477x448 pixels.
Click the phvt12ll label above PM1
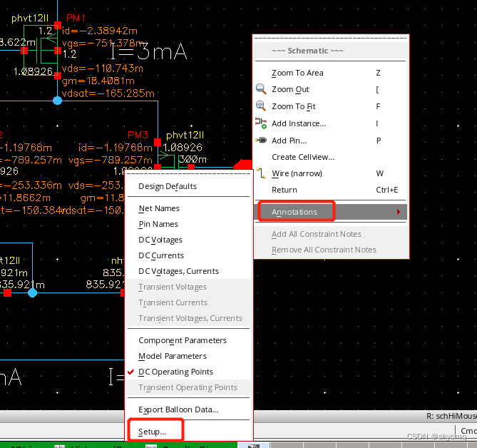[x=30, y=19]
